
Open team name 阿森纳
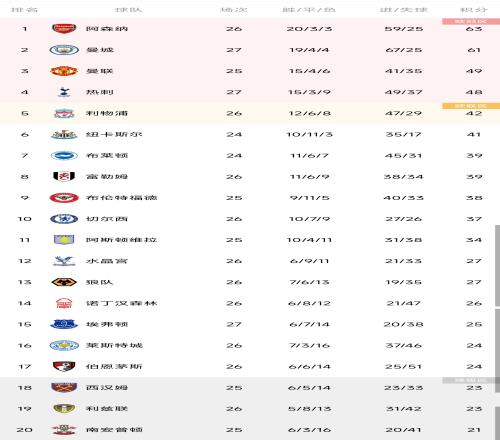[107, 29]
